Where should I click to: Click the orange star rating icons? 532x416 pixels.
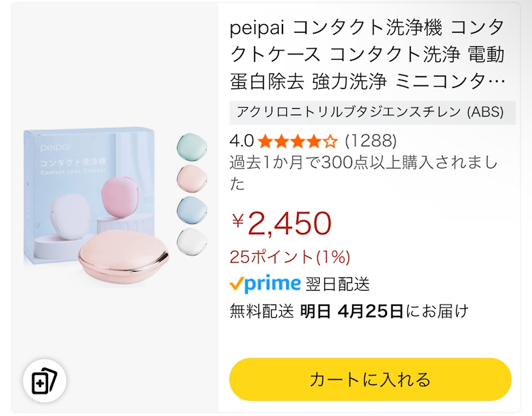[x=298, y=141]
